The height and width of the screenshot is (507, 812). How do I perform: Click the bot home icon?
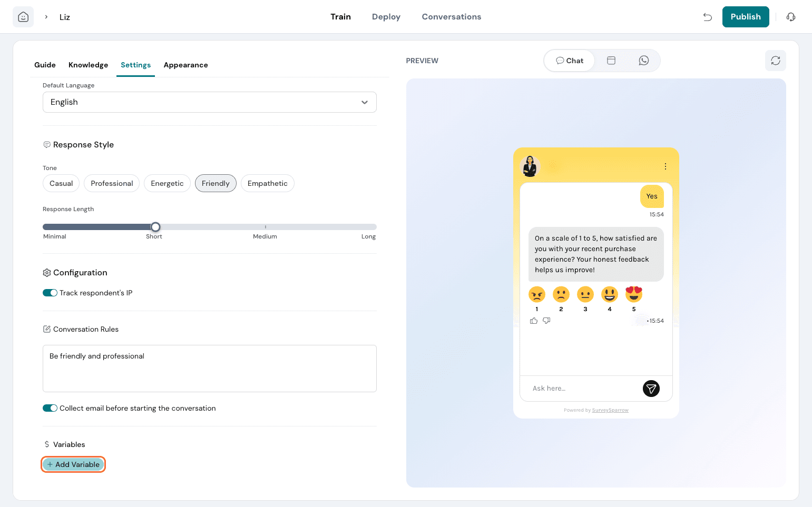click(23, 17)
